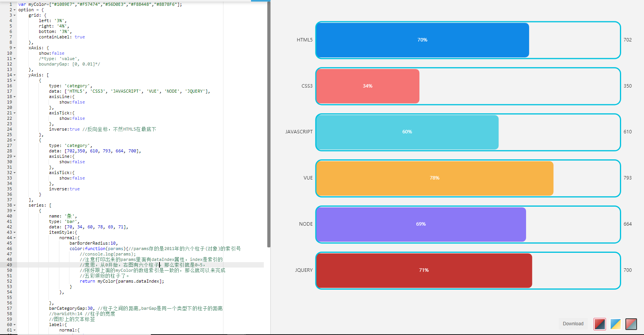Click the JAVASCRIPT axis label
Image resolution: width=644 pixels, height=335 pixels.
coord(299,132)
